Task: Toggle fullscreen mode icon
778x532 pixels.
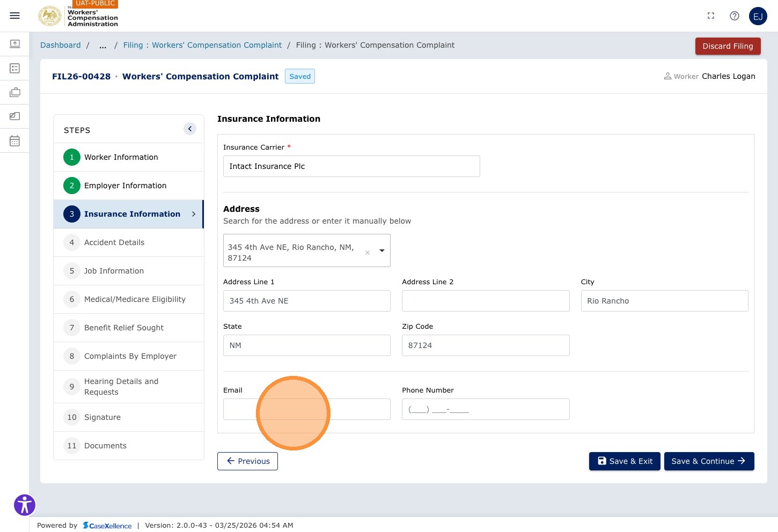Action: (711, 16)
